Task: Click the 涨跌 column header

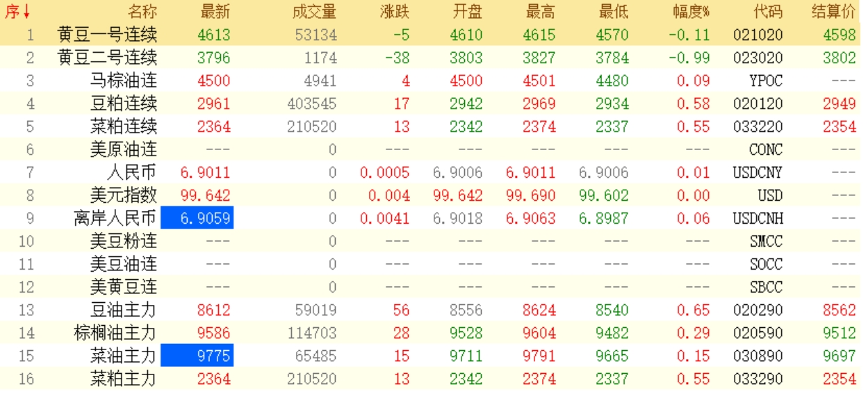Action: pos(395,12)
